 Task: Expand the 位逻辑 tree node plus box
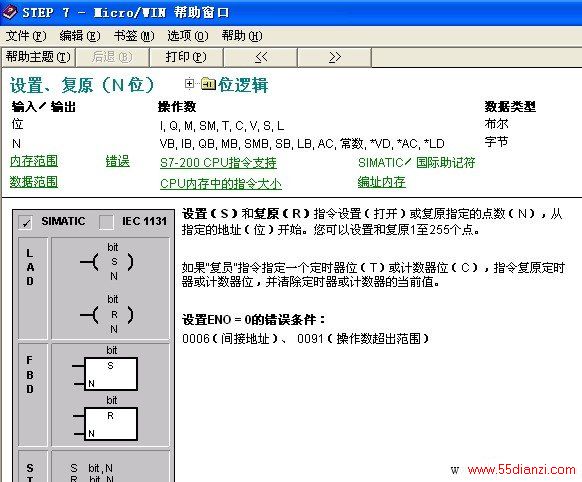coord(189,84)
